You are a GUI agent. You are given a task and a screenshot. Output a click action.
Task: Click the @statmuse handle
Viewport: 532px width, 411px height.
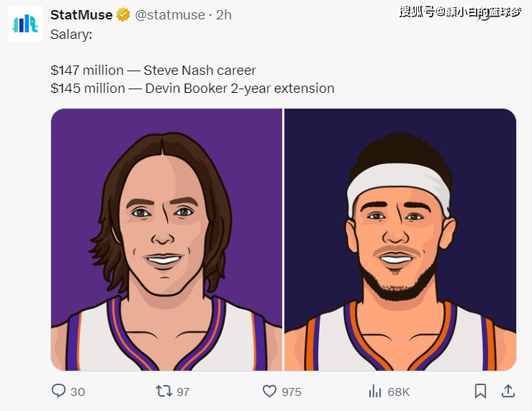(x=170, y=14)
